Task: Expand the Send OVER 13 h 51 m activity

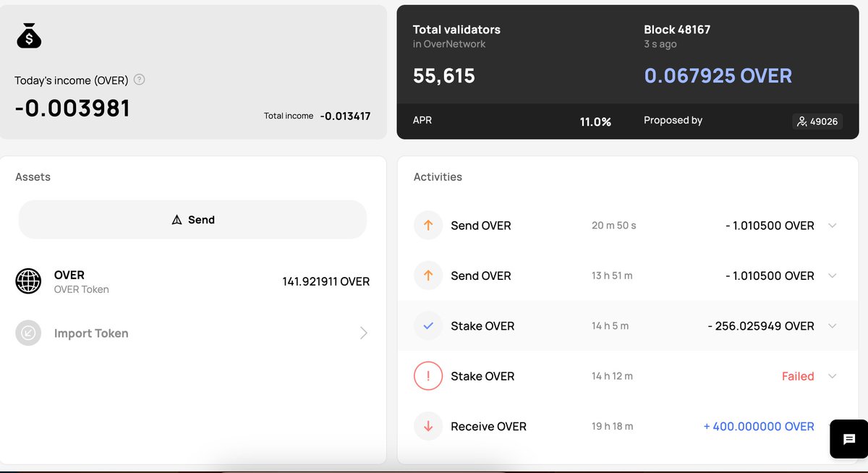Action: [832, 276]
